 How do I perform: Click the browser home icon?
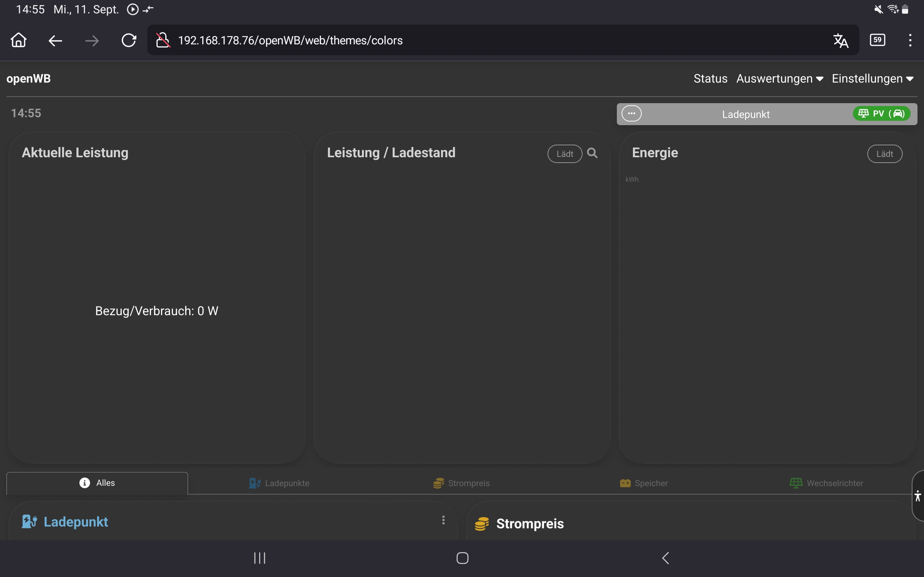pos(18,40)
